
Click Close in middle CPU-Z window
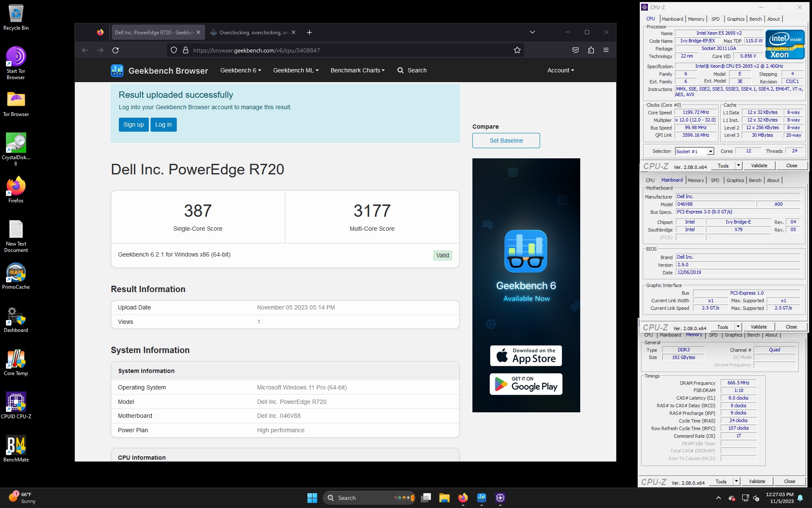[x=791, y=327]
